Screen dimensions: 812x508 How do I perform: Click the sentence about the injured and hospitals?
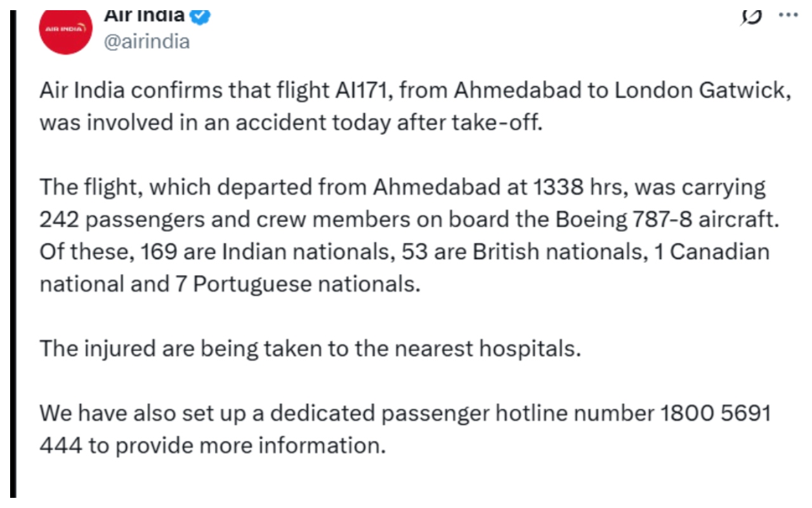[x=310, y=349]
